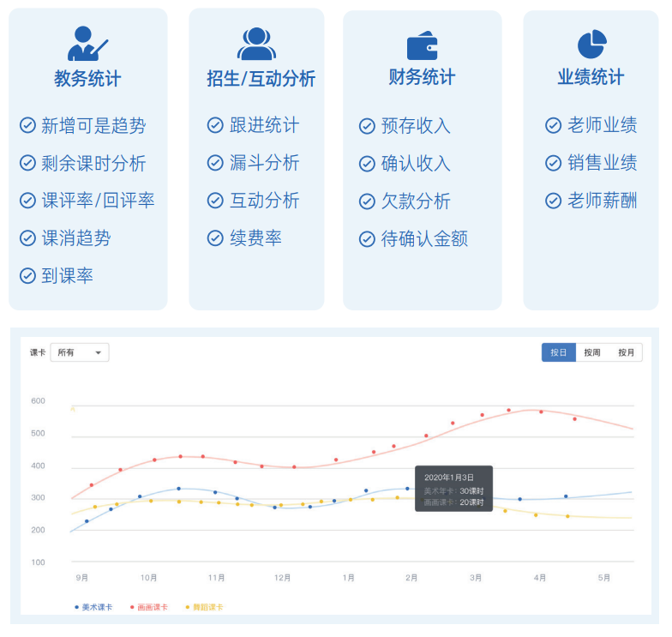Click check icon beside 课评率/回评率

point(27,201)
